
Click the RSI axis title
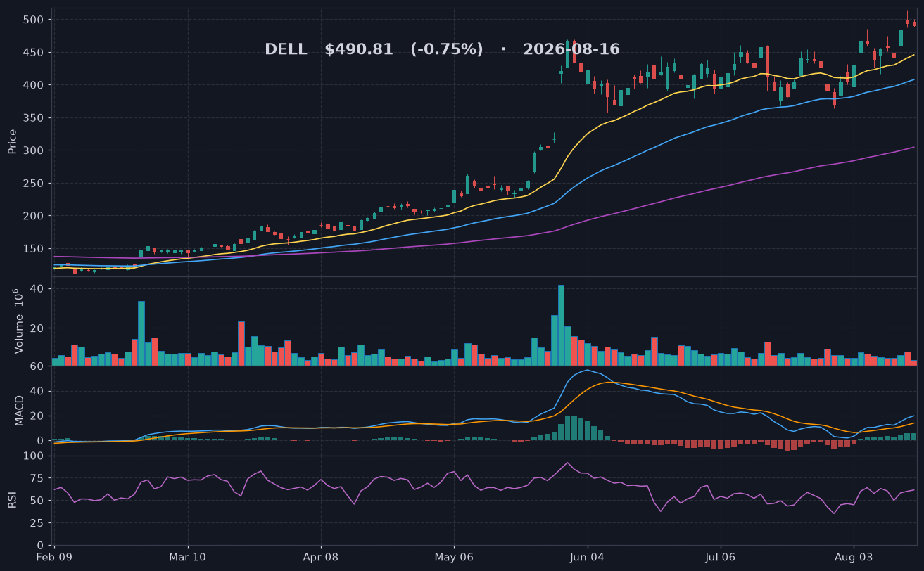13,500
